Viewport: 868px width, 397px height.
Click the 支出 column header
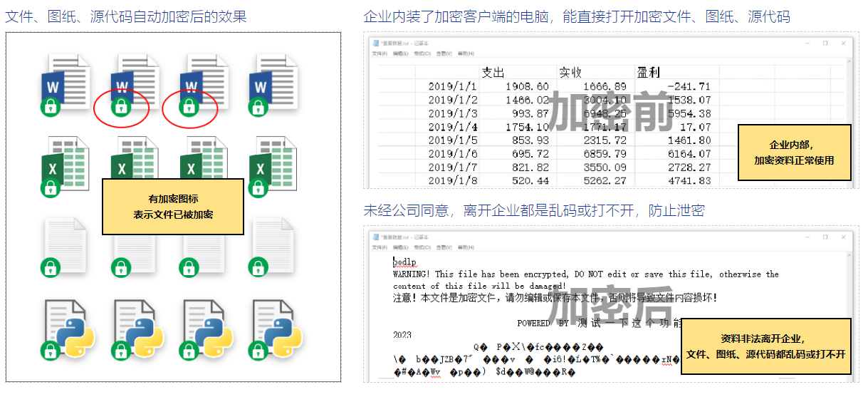pos(493,72)
